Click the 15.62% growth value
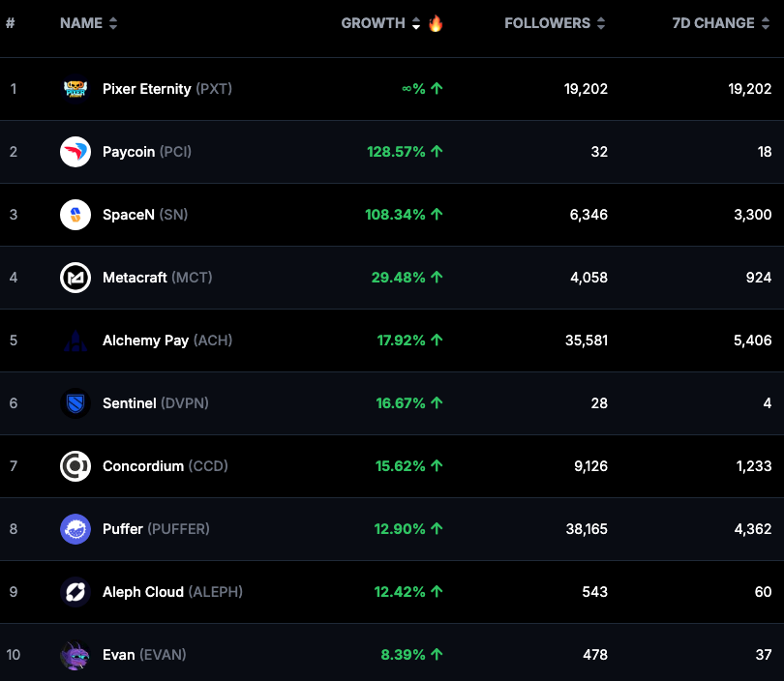Image resolution: width=784 pixels, height=681 pixels. tap(401, 466)
